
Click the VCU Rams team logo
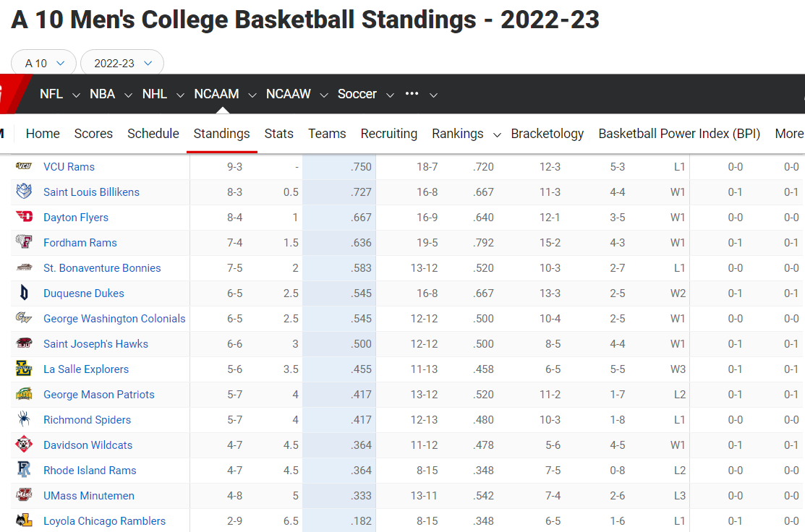coord(24,167)
